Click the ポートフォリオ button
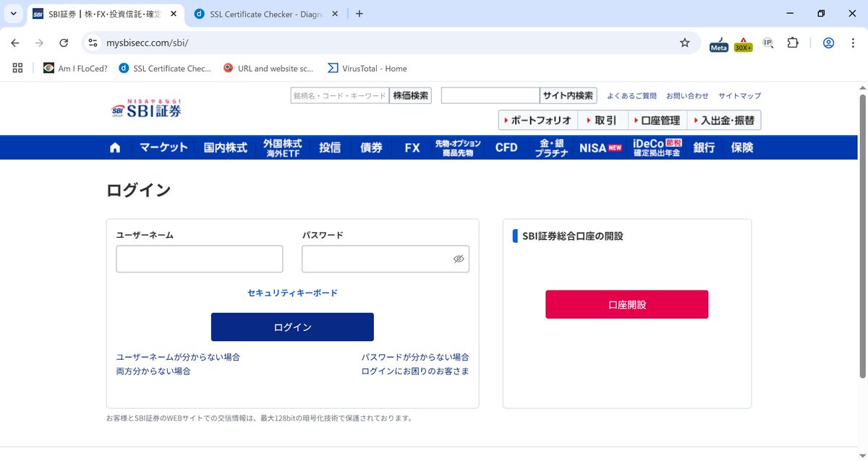Screen dimensions: 868x461 tap(537, 120)
